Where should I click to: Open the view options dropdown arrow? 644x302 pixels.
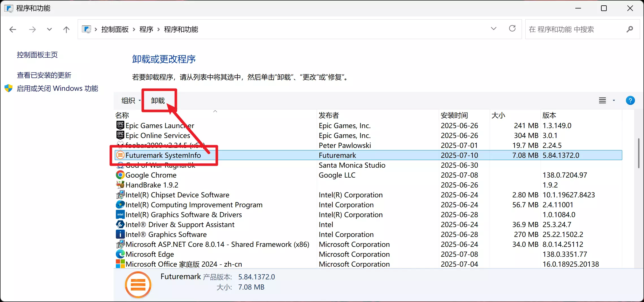(614, 100)
